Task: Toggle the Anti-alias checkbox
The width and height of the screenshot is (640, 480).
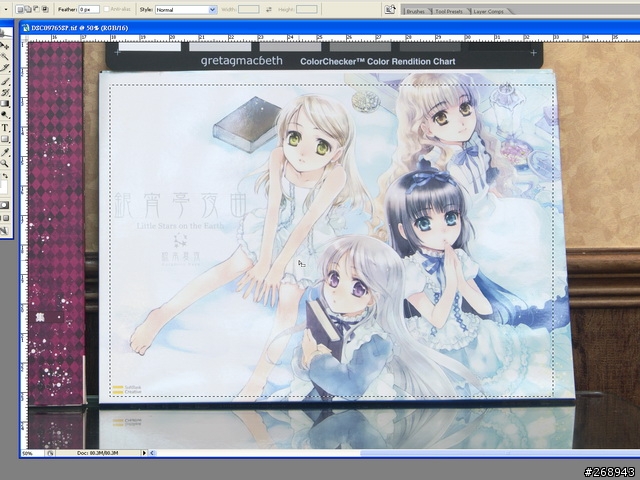Action: (107, 9)
